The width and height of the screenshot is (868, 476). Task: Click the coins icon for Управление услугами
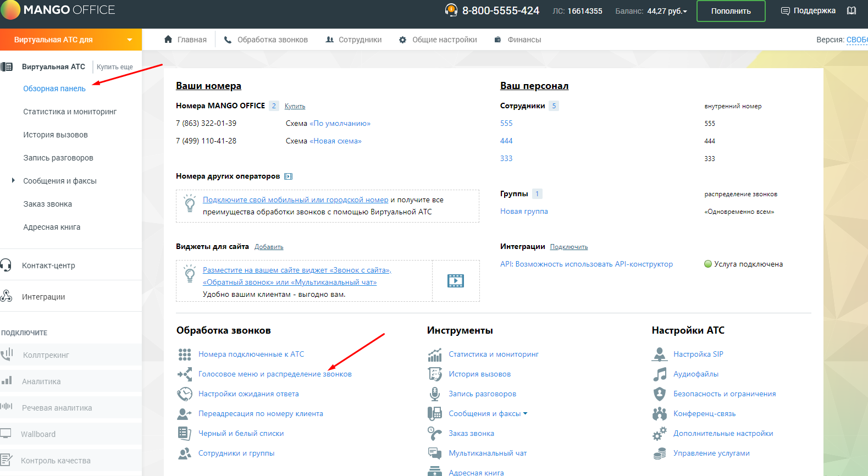tap(660, 453)
